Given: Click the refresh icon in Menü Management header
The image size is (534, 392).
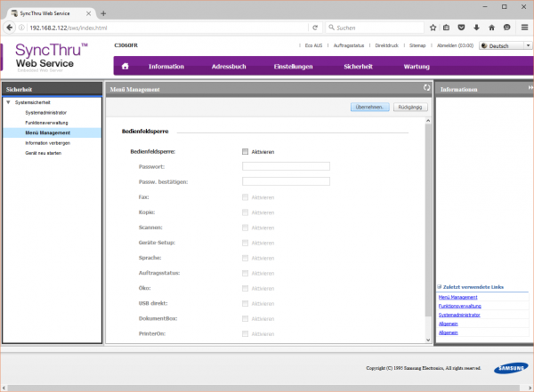Looking at the screenshot, I should click(x=426, y=89).
